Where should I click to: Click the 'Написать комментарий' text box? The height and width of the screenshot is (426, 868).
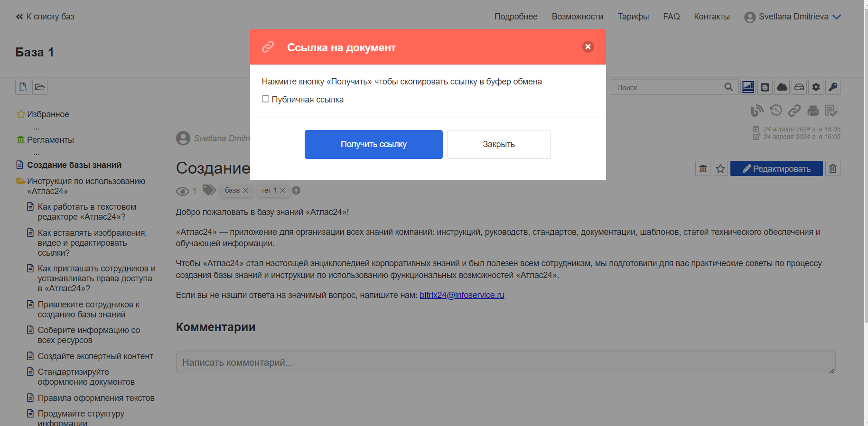coord(505,362)
